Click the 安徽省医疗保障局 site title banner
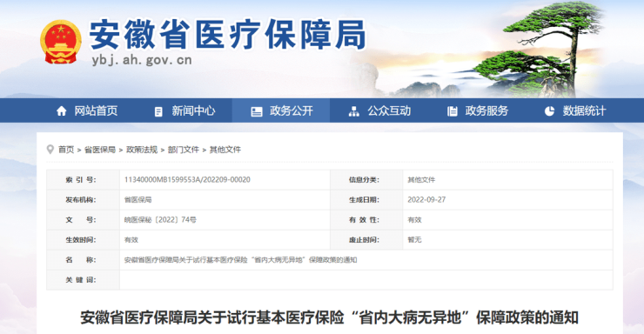 [x=227, y=35]
